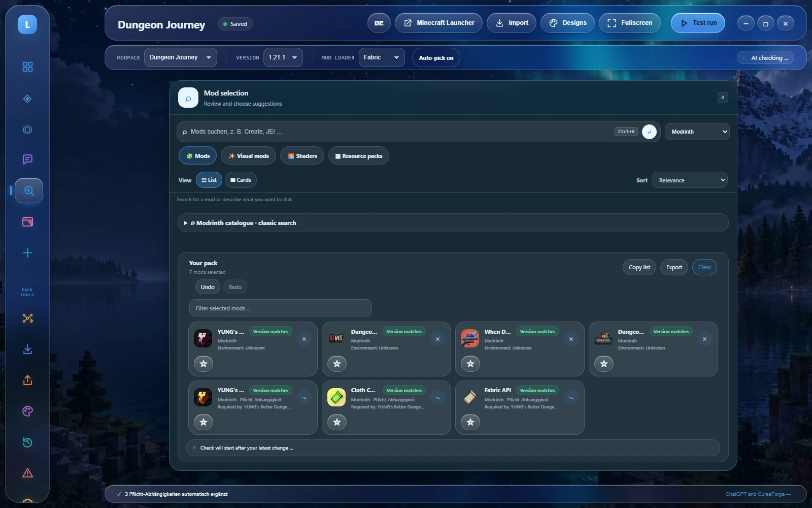
Task: Click the Copy list button
Action: pos(639,267)
